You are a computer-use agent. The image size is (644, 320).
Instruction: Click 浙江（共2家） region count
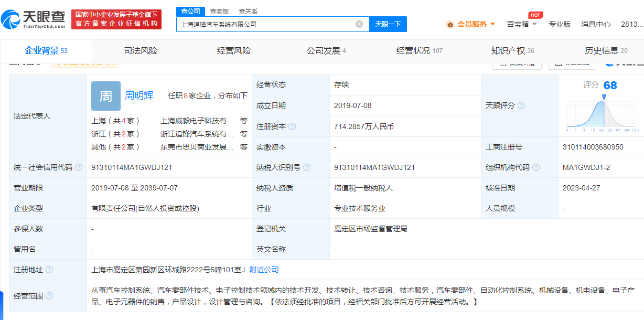point(116,134)
